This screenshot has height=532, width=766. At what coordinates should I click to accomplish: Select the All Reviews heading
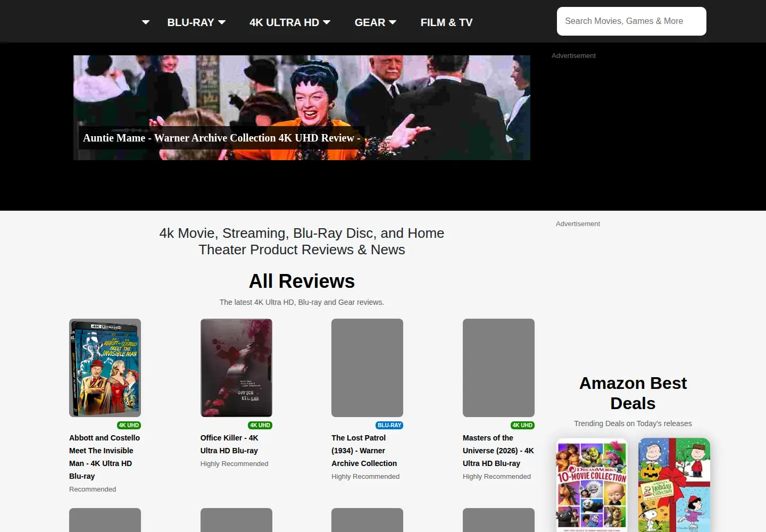302,281
